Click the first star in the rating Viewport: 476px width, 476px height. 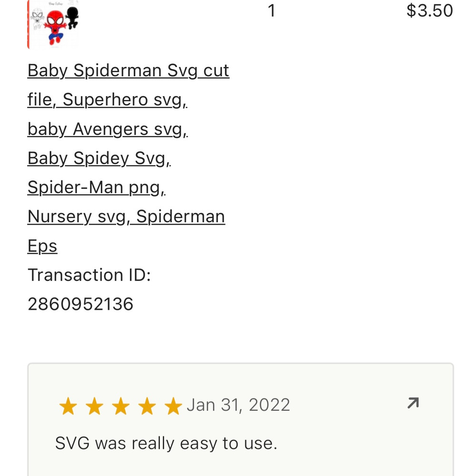[x=68, y=407]
